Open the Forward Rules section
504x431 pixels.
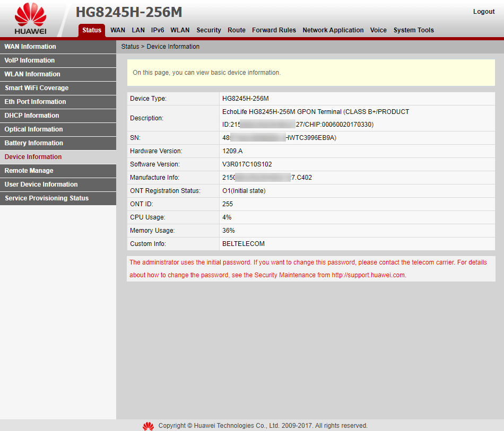point(274,30)
